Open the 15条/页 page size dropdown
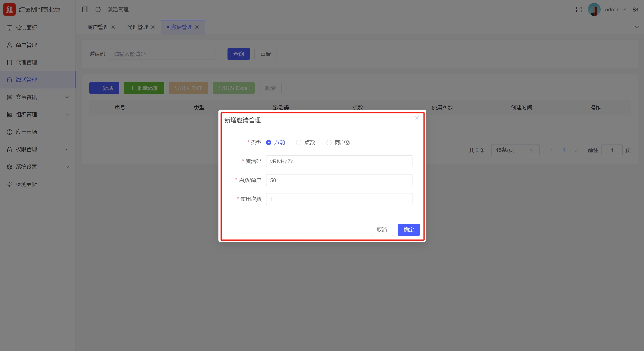 pos(515,150)
